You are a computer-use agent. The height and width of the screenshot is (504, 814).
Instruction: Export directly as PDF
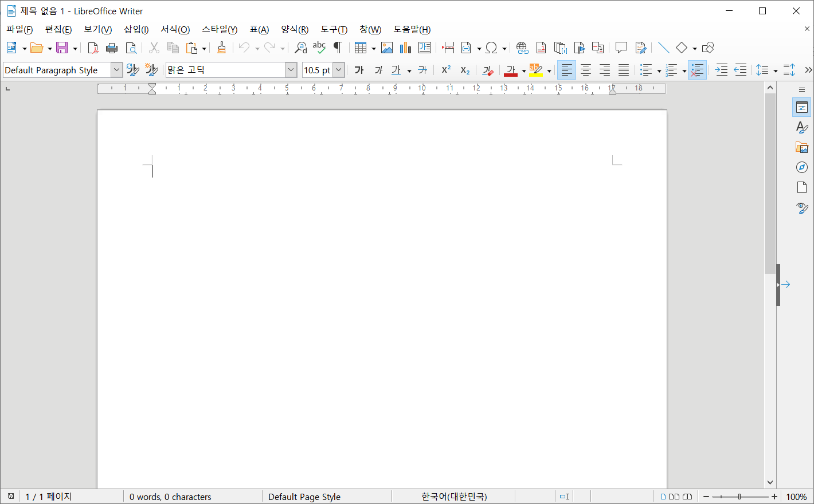click(93, 48)
